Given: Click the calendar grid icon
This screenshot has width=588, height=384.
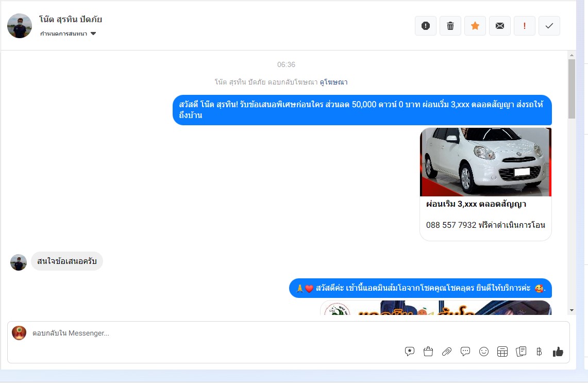Looking at the screenshot, I should click(502, 352).
